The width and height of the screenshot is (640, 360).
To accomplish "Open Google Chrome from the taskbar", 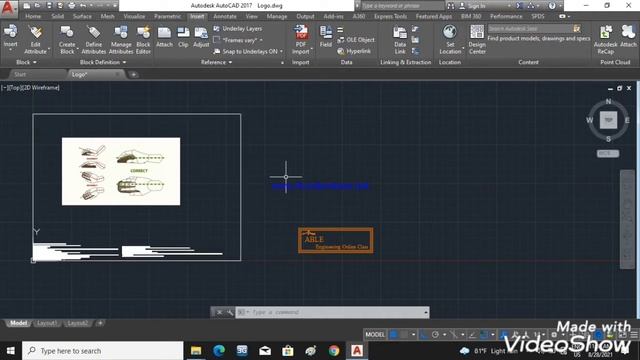I will [334, 351].
